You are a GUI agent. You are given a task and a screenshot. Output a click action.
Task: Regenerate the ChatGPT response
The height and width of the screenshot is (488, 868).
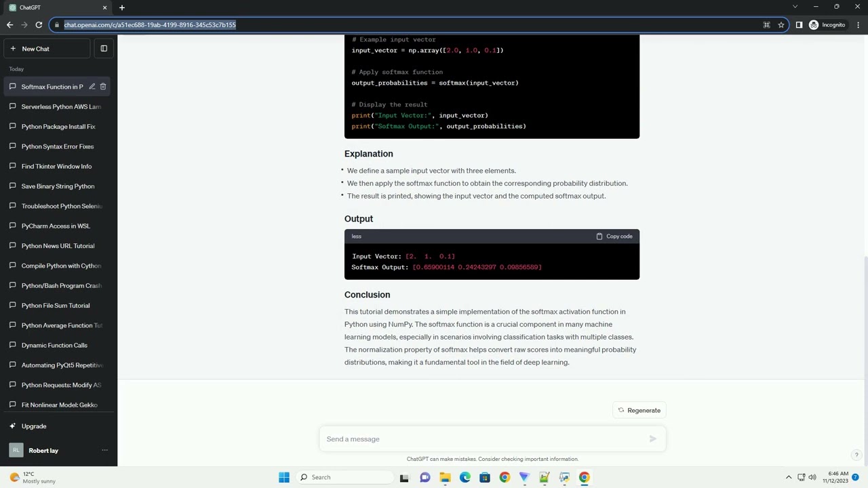tap(639, 411)
